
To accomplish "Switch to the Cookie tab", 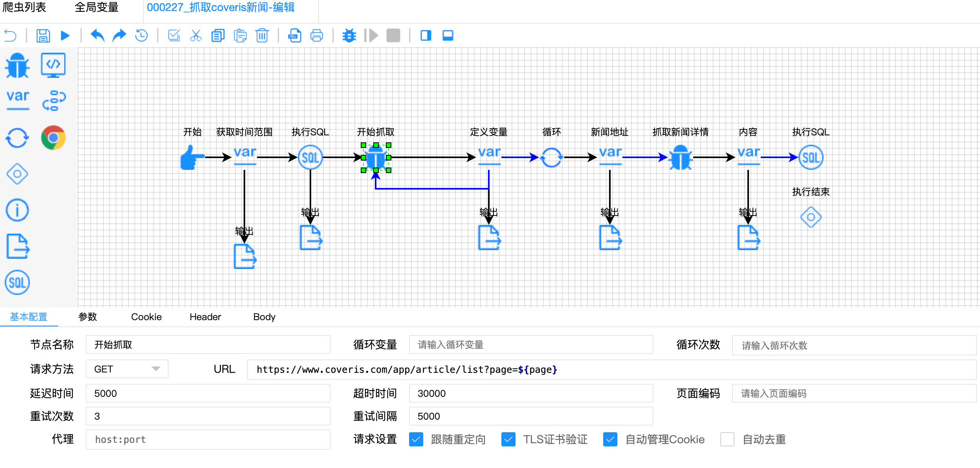I will [x=146, y=317].
